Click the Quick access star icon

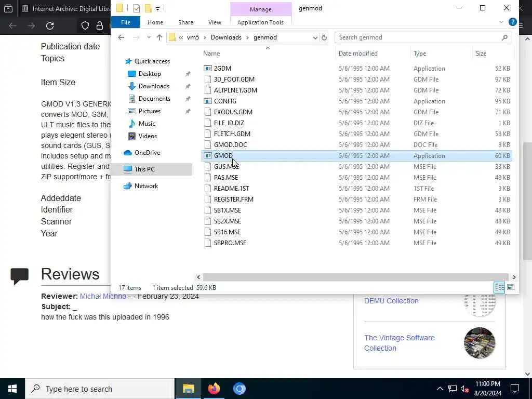[128, 61]
